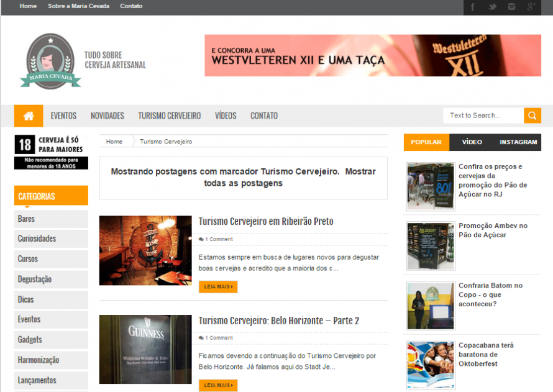
Task: Open the Guinness Belo Horizonte post thumbnail
Action: coord(145,349)
